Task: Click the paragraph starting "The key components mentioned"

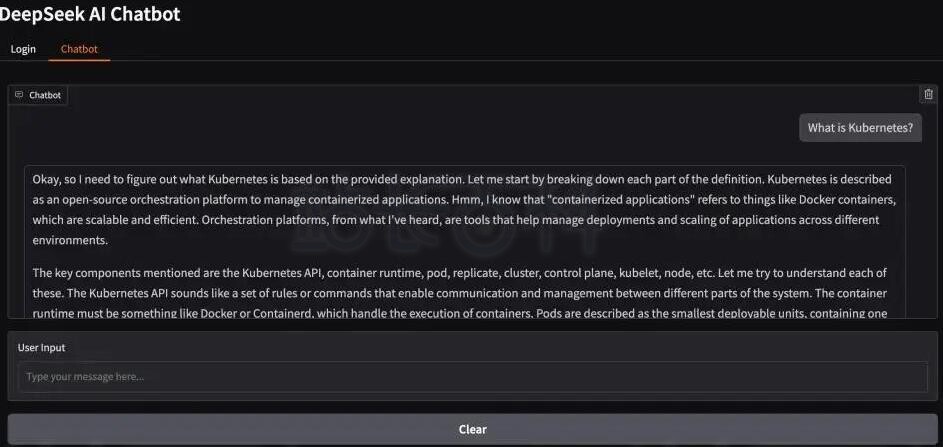Action: (x=461, y=293)
